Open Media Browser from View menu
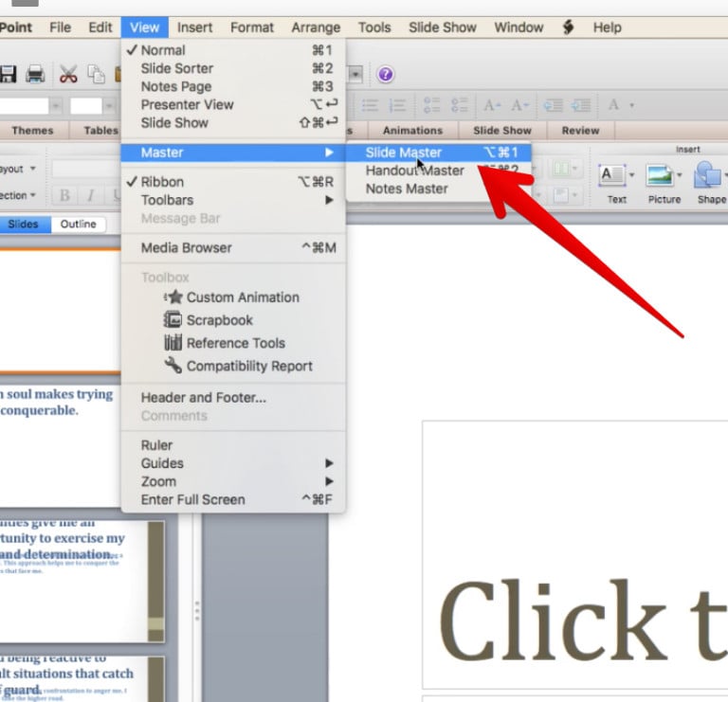The image size is (728, 702). (233, 248)
